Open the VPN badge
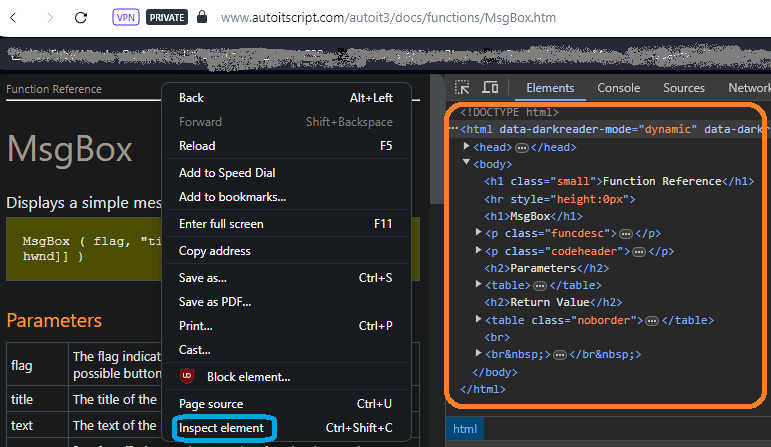771x447 pixels. [x=126, y=18]
